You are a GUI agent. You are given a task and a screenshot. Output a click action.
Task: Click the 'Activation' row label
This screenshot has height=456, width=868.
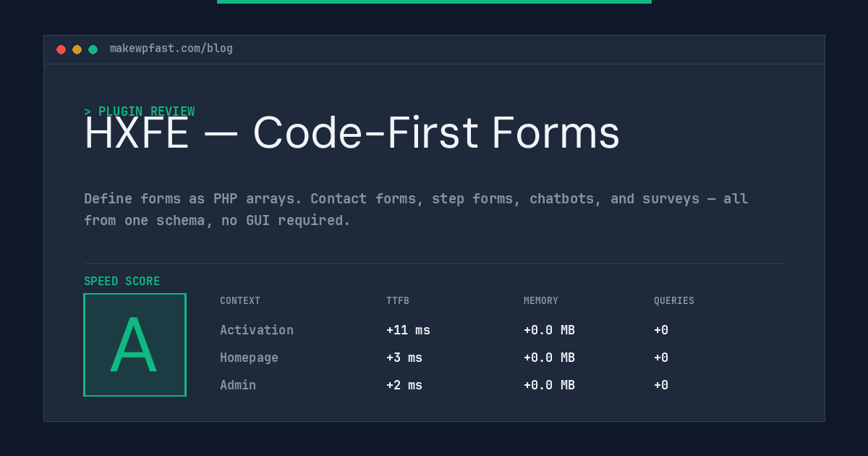[x=257, y=330]
